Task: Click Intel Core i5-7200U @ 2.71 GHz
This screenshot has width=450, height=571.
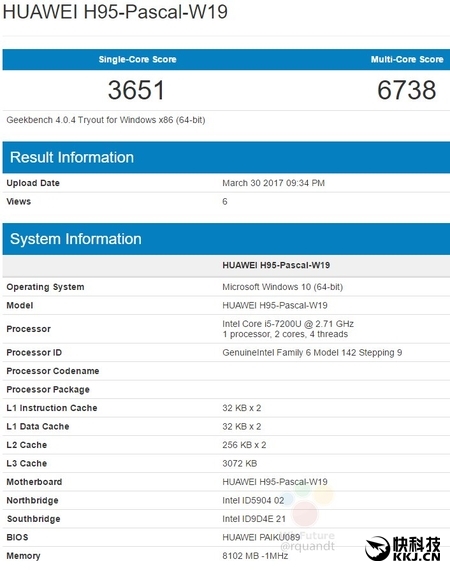Action: pos(288,324)
